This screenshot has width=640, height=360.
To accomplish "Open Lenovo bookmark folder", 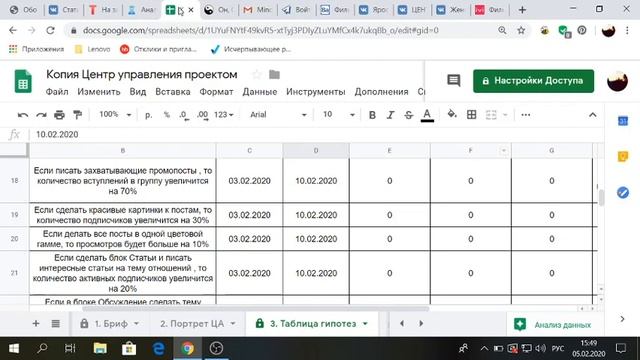I will 93,49.
